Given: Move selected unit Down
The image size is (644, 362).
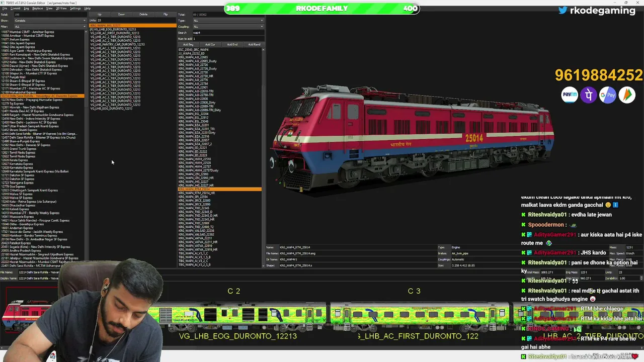Looking at the screenshot, I should click(122, 15).
